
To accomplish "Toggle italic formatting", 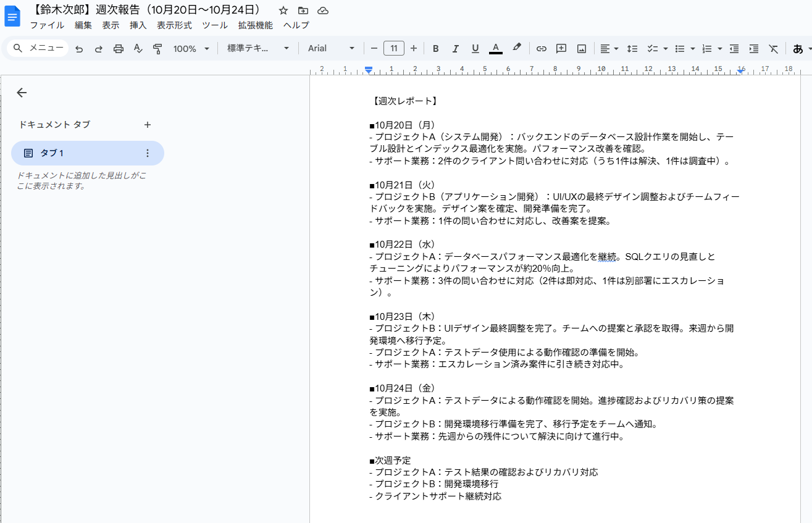I will click(x=455, y=49).
